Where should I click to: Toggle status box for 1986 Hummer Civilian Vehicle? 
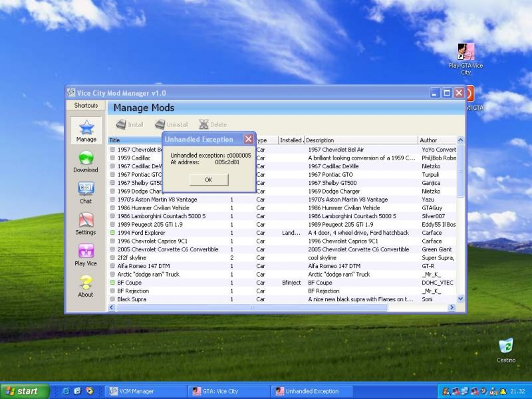pos(112,207)
